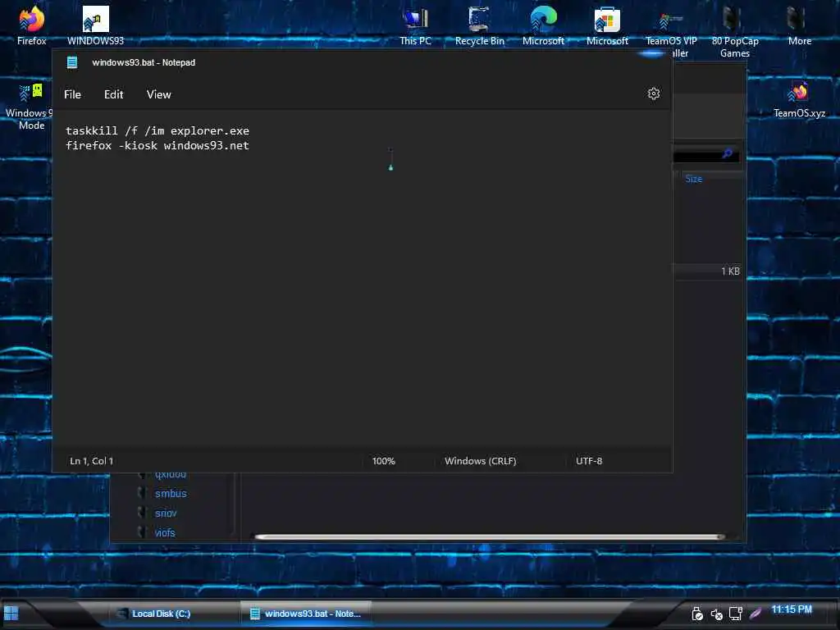Select the 1 KB file size cell
Screen dimensions: 840x630
coord(729,271)
